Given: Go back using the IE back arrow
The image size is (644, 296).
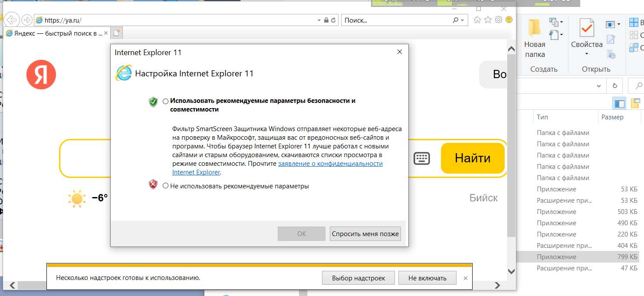Looking at the screenshot, I should tap(12, 20).
